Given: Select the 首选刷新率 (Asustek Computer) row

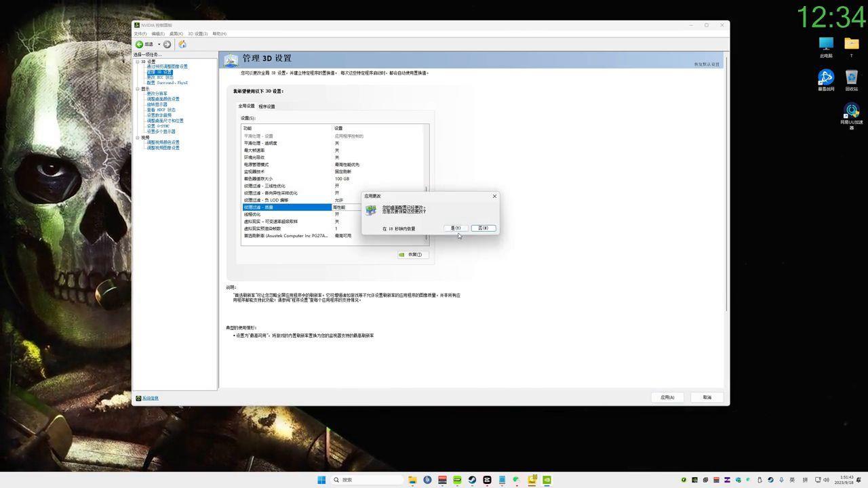Looking at the screenshot, I should point(333,236).
